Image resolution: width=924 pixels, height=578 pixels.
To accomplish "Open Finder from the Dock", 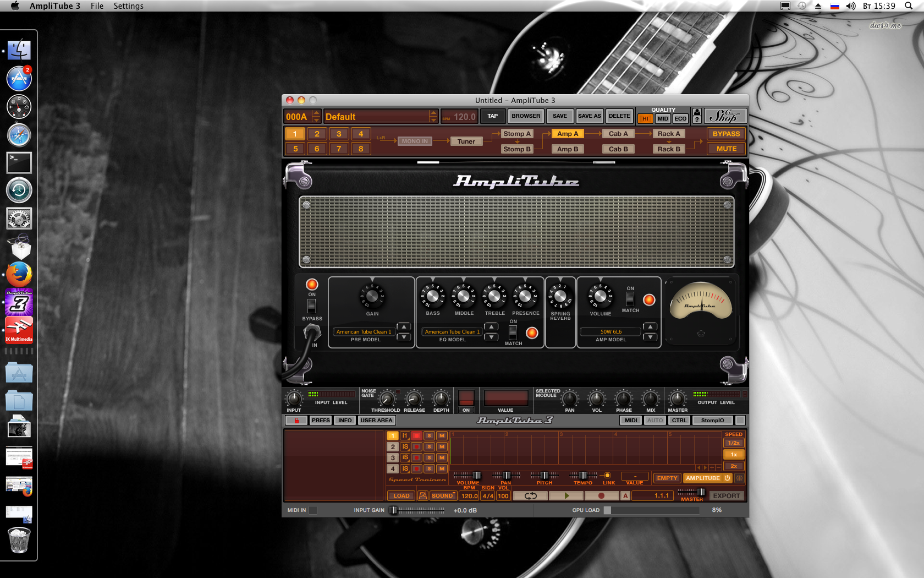I will [19, 50].
